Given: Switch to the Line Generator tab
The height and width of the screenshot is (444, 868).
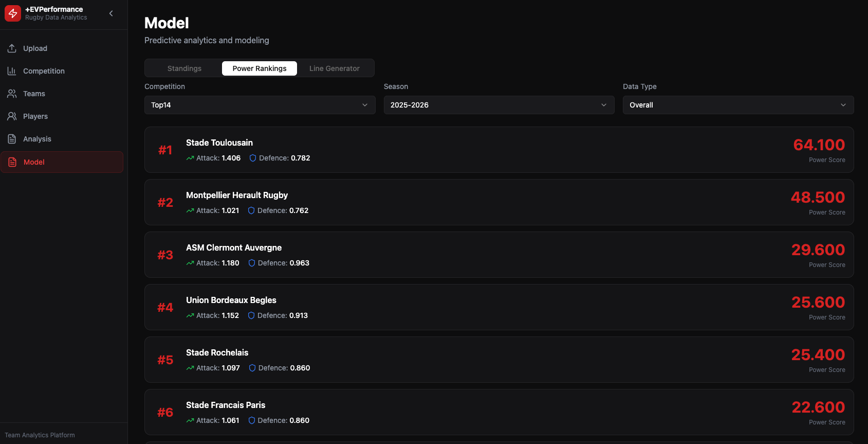Looking at the screenshot, I should [x=335, y=68].
